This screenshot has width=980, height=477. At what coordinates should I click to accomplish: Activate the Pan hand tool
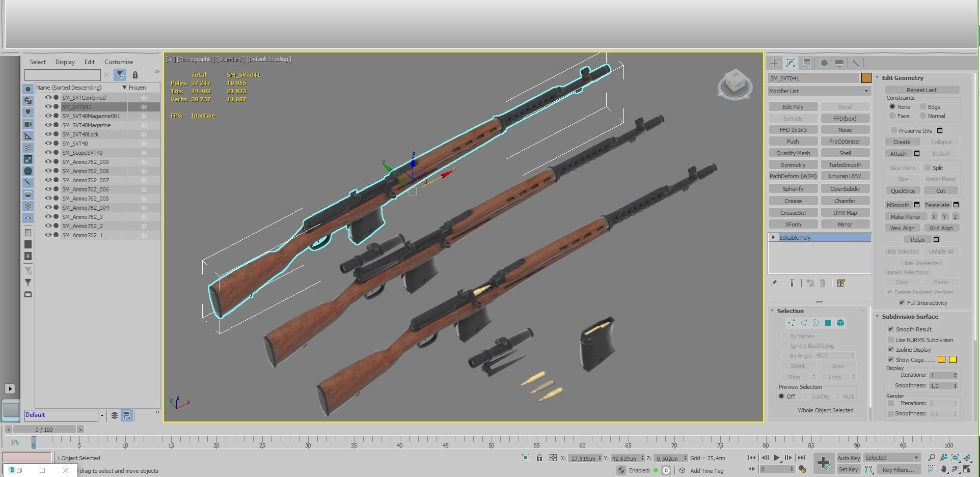943,469
